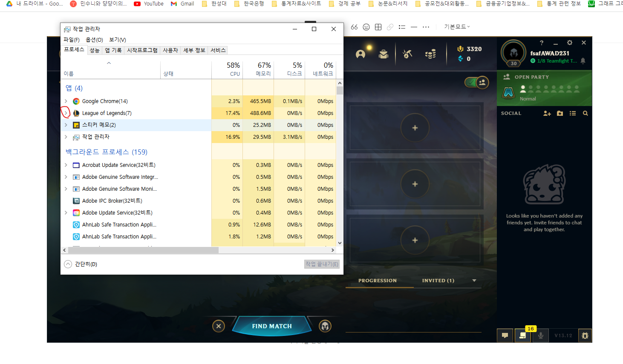Click the link icon in editor toolbar
Screen dimensions: 623x364
point(390,27)
